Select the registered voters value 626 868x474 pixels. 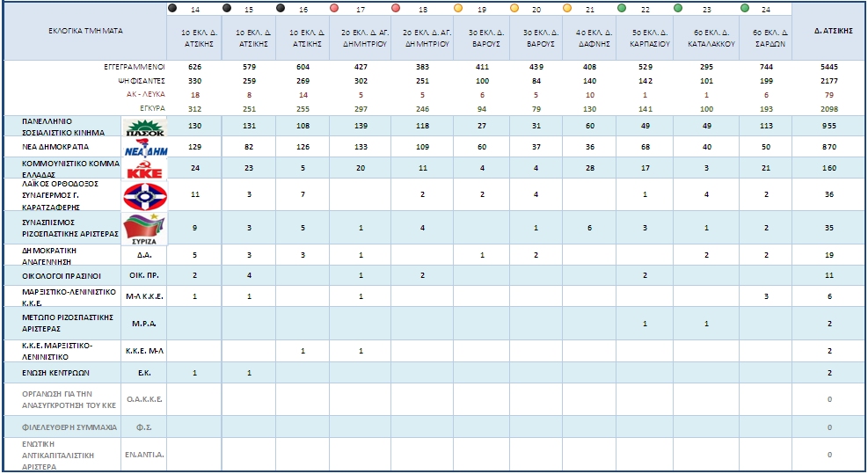tap(195, 67)
